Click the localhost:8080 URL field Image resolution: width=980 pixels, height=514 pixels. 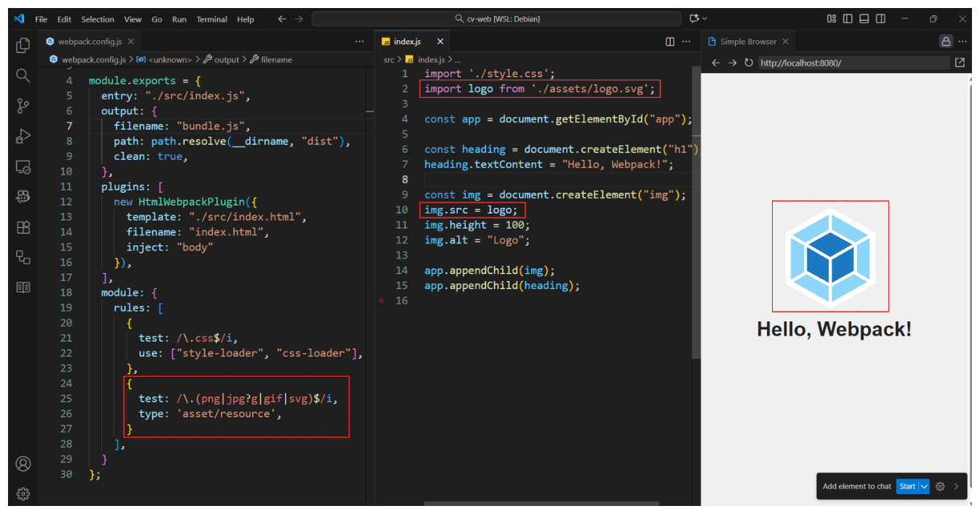coord(851,63)
